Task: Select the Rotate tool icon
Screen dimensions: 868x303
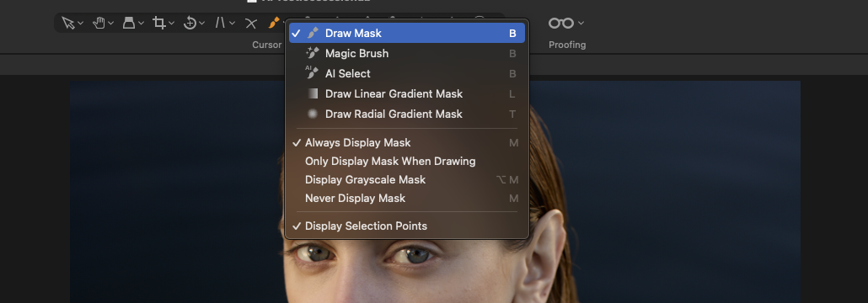Action: [190, 24]
